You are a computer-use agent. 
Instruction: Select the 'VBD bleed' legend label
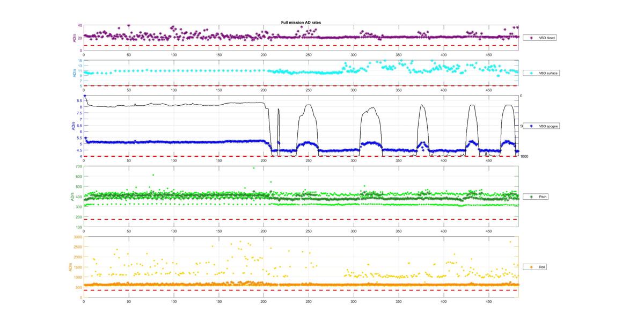547,38
